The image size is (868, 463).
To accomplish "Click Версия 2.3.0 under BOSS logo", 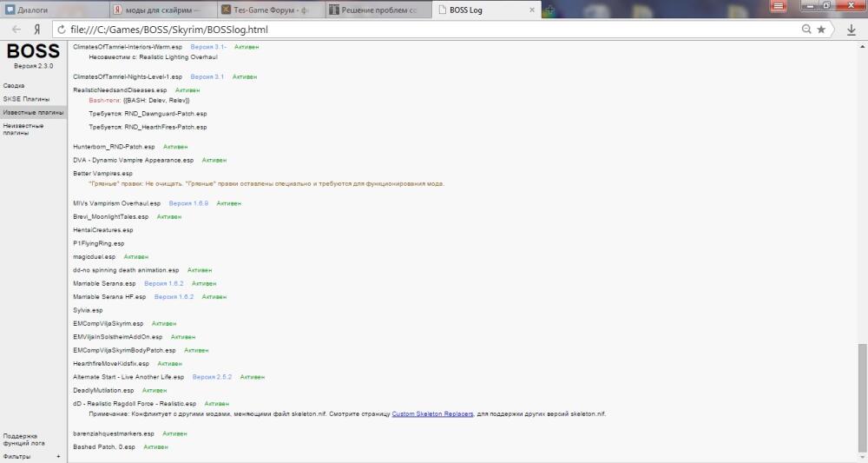I will pyautogui.click(x=33, y=66).
